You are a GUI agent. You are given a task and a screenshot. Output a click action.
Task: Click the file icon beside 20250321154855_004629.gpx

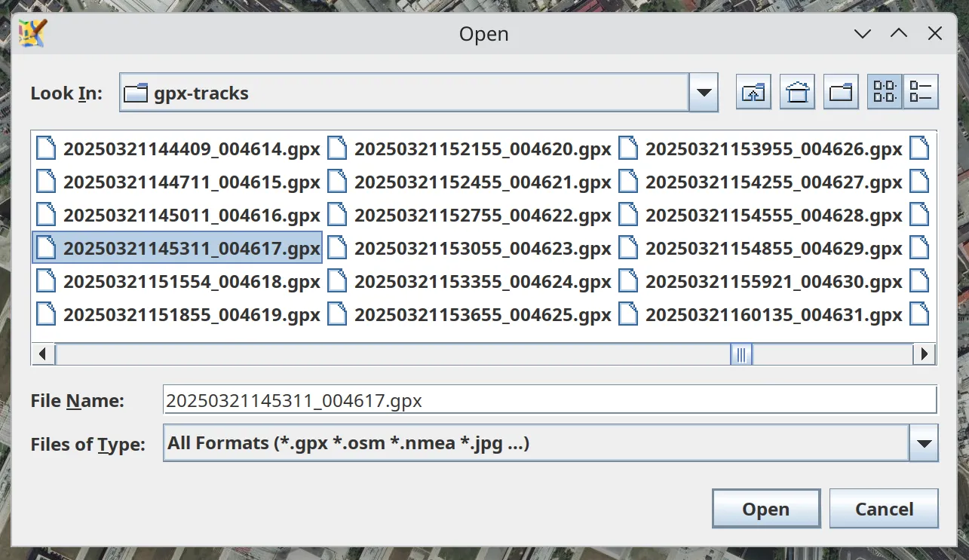pos(629,248)
